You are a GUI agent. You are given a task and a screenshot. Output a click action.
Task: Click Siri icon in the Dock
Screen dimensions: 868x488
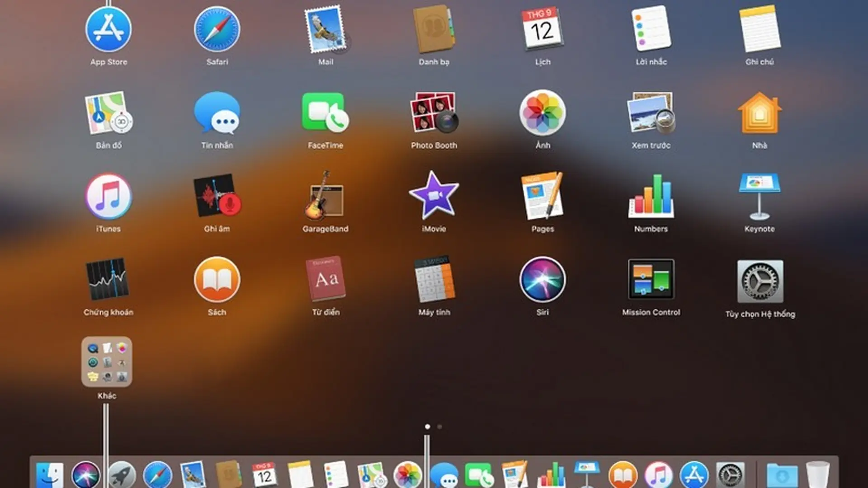coord(85,475)
